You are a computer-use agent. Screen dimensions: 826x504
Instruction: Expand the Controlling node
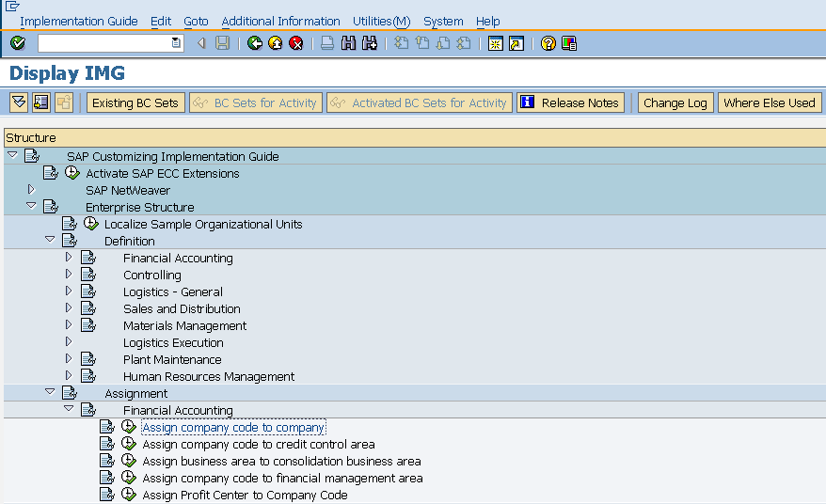[69, 274]
